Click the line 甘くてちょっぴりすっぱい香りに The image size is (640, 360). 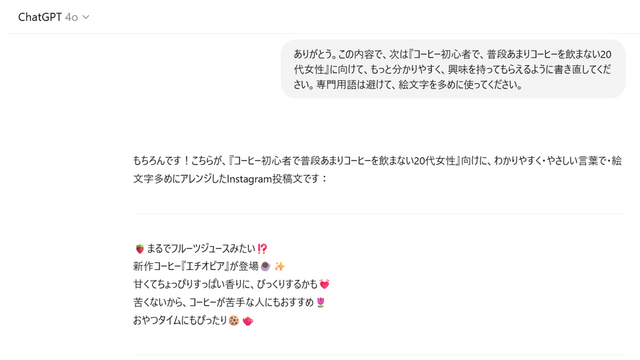pyautogui.click(x=231, y=284)
